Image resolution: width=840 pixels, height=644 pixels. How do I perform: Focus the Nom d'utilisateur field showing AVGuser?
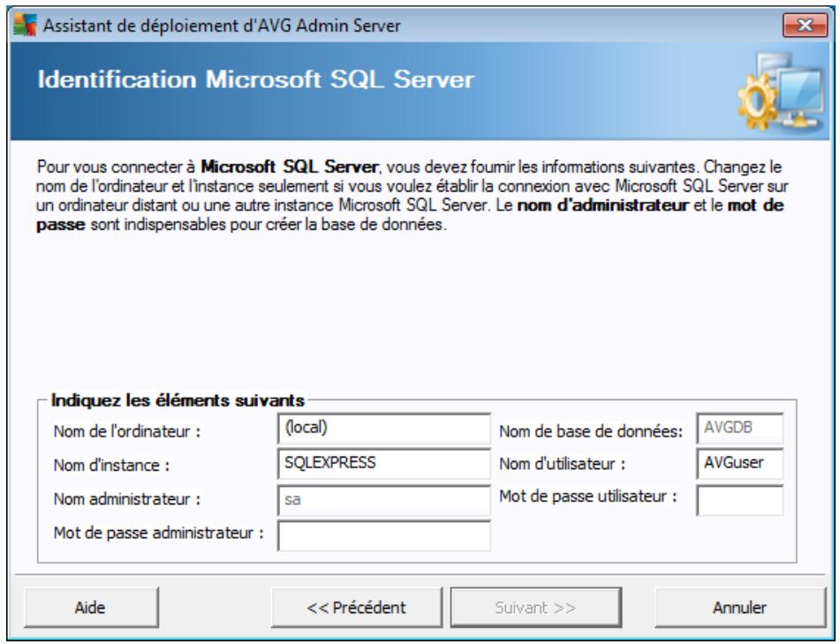pos(740,464)
